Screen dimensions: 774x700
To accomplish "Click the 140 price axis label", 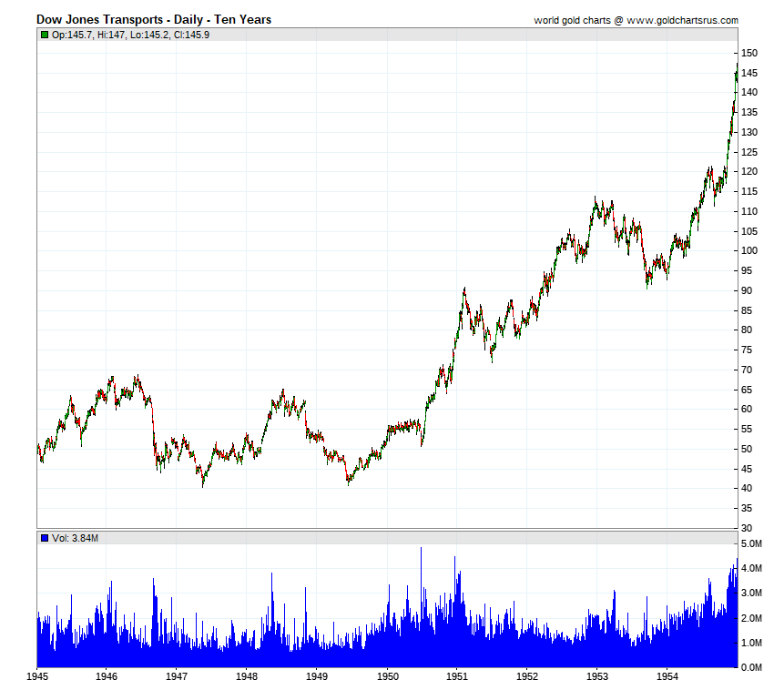I will tap(749, 92).
